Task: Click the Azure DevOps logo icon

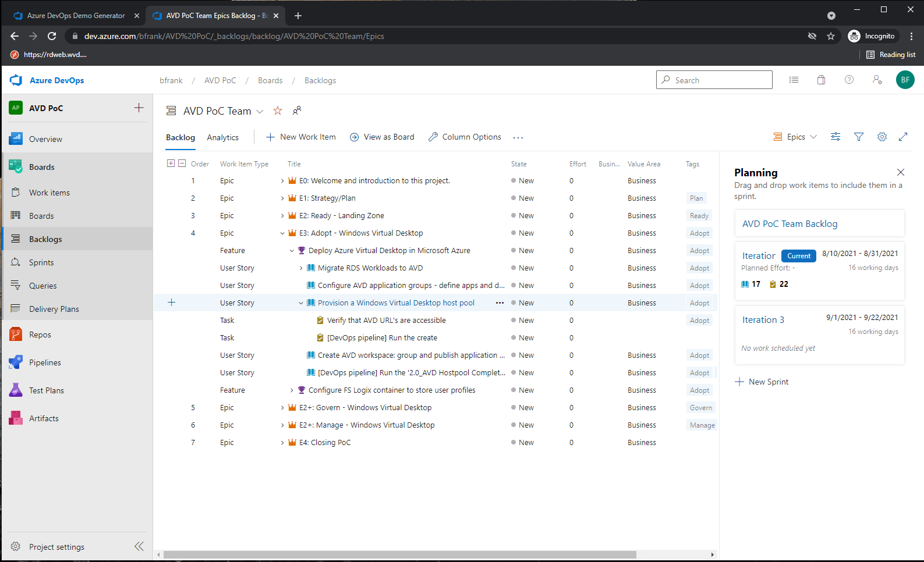Action: coord(16,80)
